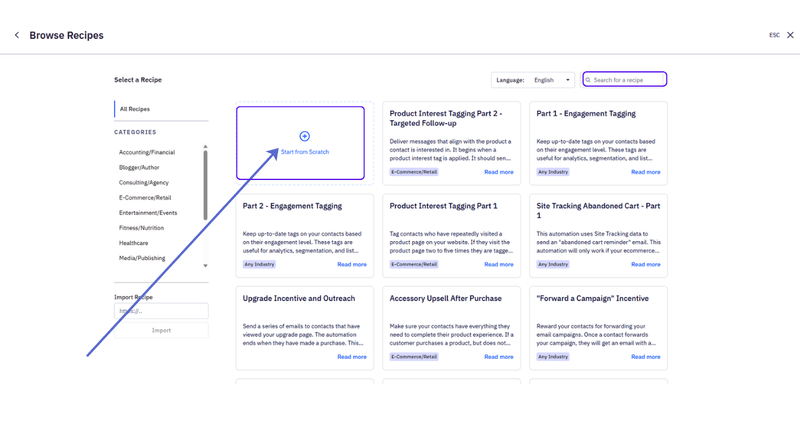Click the back arrow beside Browse Recipes
800x425 pixels.
click(17, 35)
